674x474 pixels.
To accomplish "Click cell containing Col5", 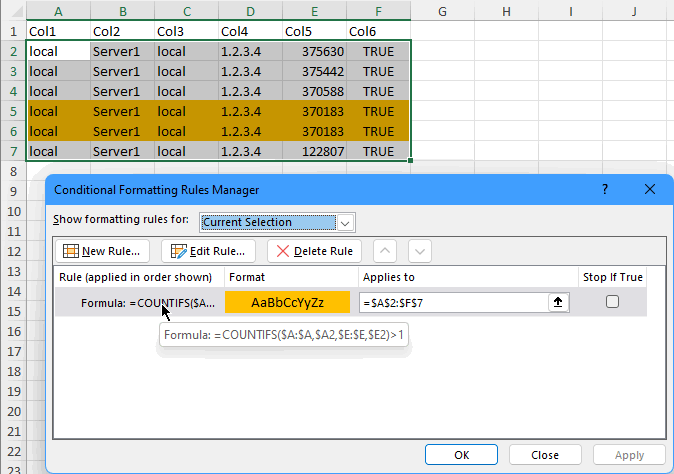I will pyautogui.click(x=314, y=31).
